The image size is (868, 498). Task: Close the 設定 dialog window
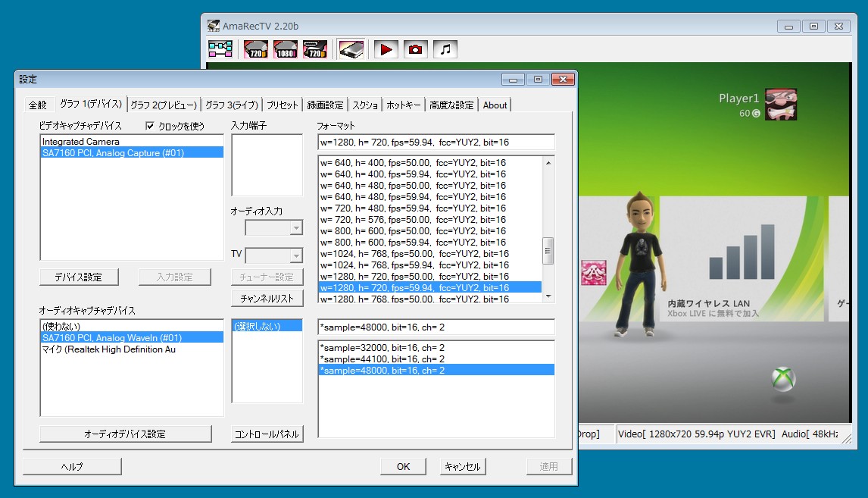[x=563, y=80]
